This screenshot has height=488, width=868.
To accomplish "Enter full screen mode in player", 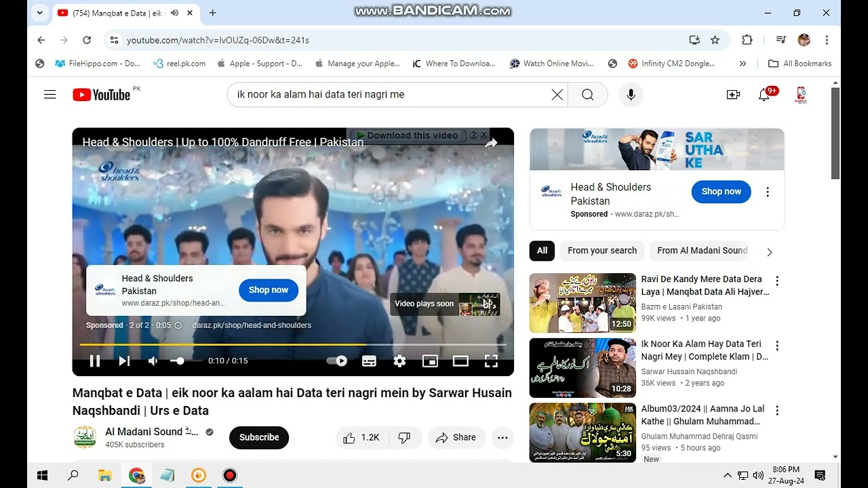I will 491,361.
